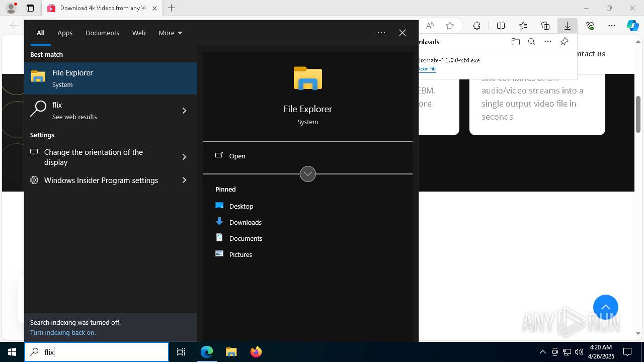
Task: Search downloads icon in Downloads popup
Action: coord(531,42)
